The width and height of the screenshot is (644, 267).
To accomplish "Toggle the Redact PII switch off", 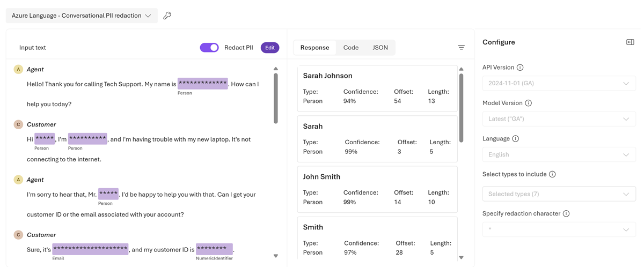I will coord(209,48).
